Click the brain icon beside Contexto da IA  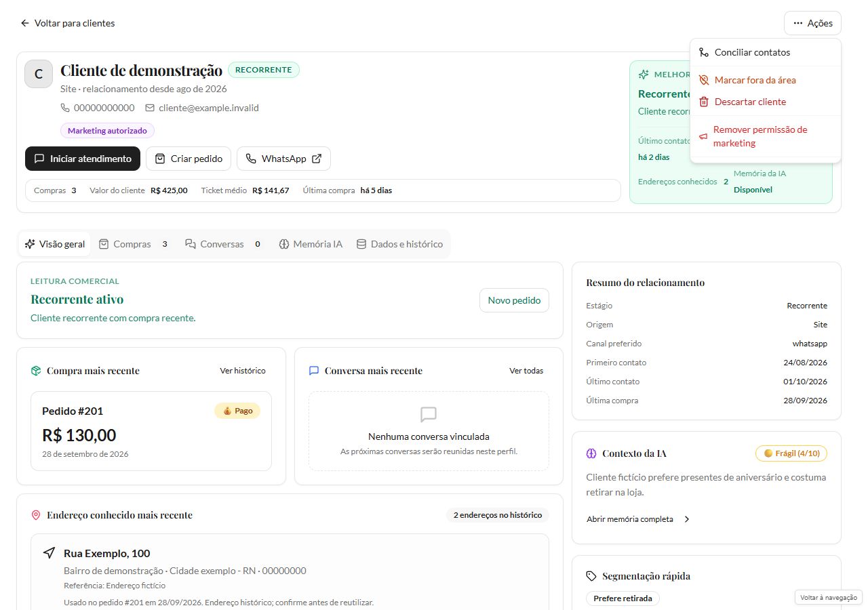(591, 453)
